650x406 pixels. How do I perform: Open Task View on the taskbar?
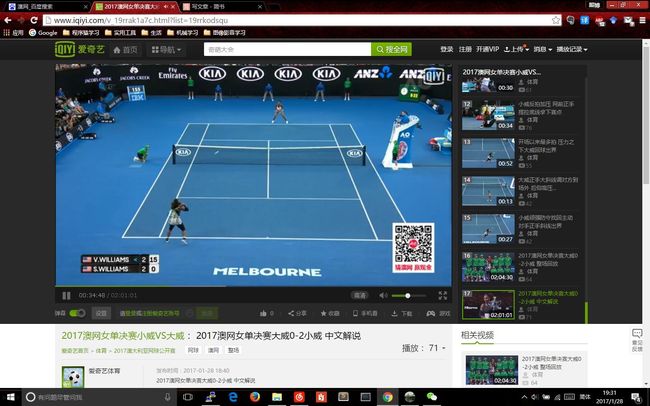(x=188, y=397)
